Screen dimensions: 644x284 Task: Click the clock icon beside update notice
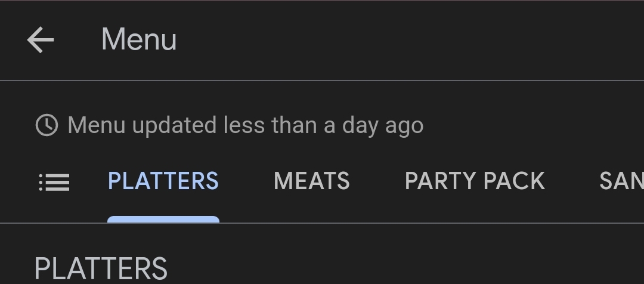click(47, 125)
